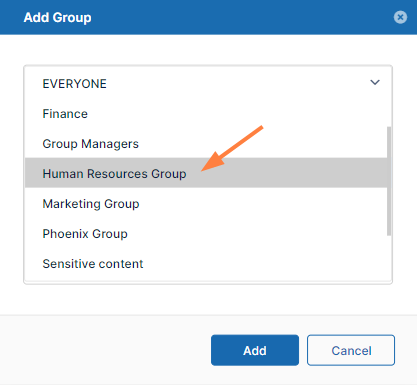Click the Cancel button
This screenshot has width=417, height=385.
point(351,350)
